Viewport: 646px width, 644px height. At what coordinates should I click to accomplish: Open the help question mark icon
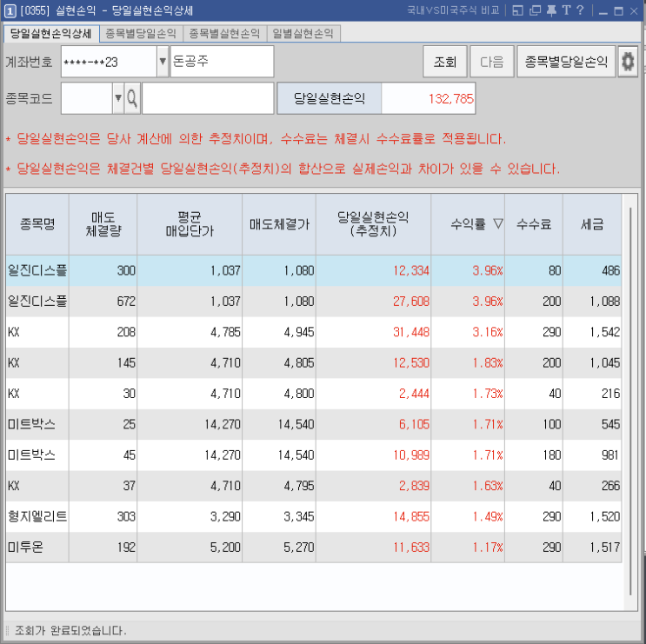[580, 10]
